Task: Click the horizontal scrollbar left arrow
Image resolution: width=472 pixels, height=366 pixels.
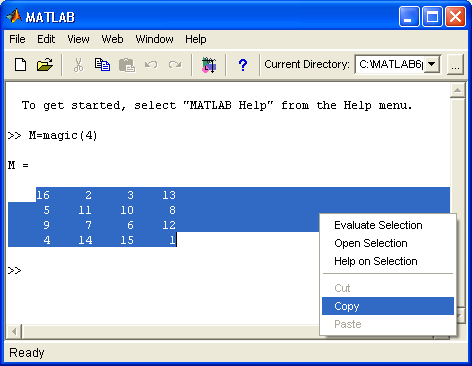Action: [14, 331]
